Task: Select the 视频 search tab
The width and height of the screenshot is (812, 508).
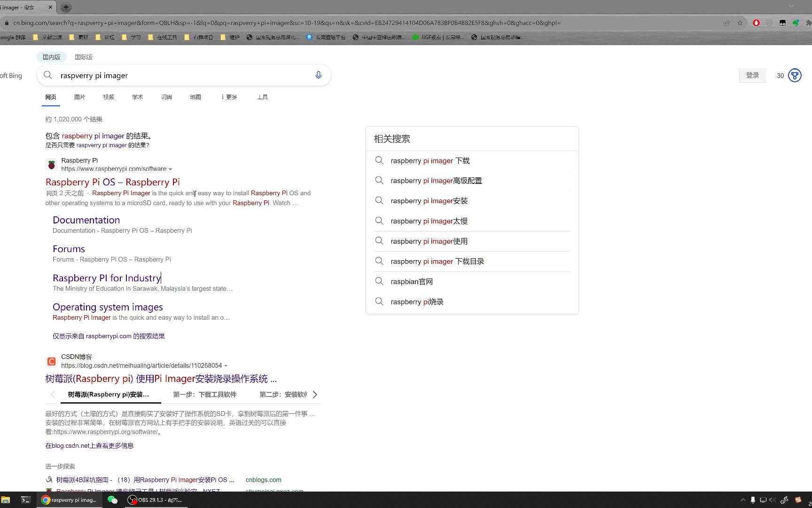Action: coord(109,97)
